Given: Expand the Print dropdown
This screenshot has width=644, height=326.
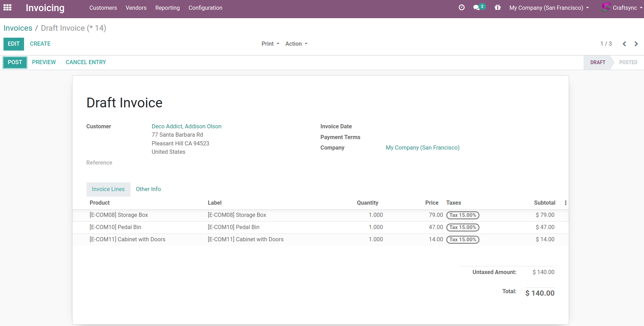Looking at the screenshot, I should pos(270,44).
